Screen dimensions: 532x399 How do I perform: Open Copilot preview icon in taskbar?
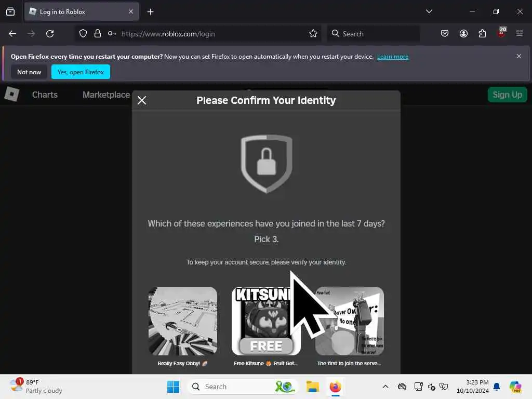tap(515, 387)
